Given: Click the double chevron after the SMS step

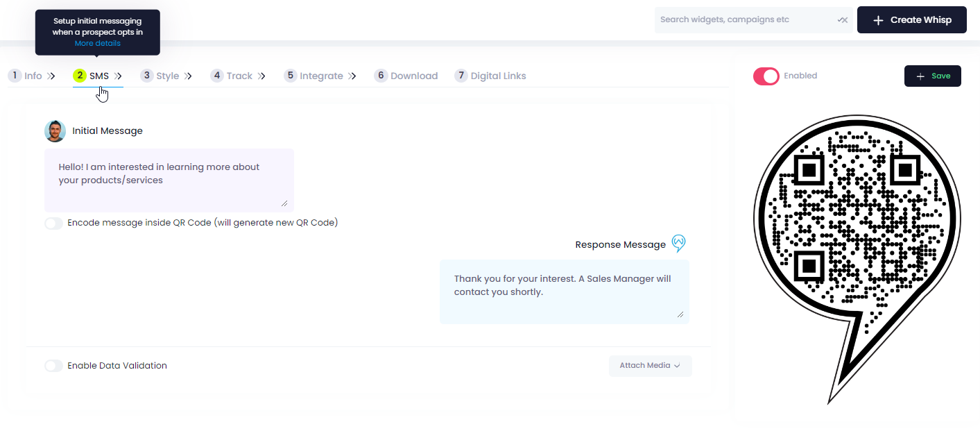Looking at the screenshot, I should click(119, 76).
